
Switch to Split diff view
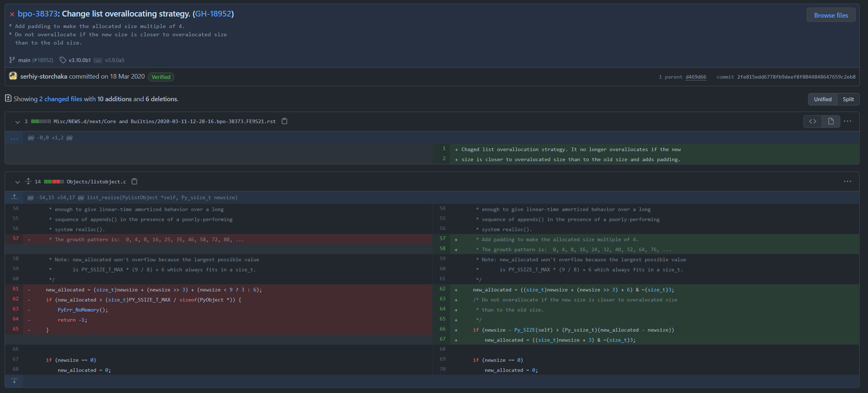[848, 99]
